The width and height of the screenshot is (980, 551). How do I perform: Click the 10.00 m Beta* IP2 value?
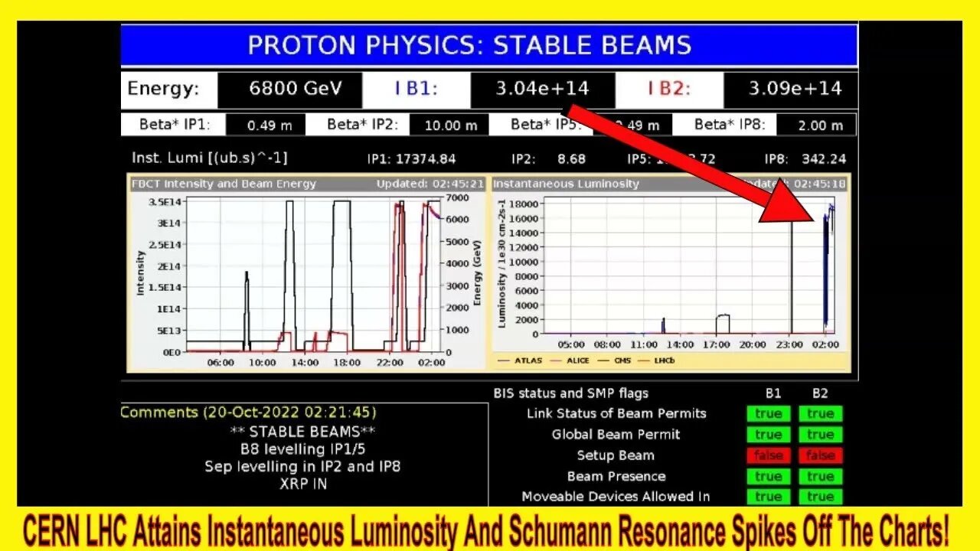coord(449,126)
